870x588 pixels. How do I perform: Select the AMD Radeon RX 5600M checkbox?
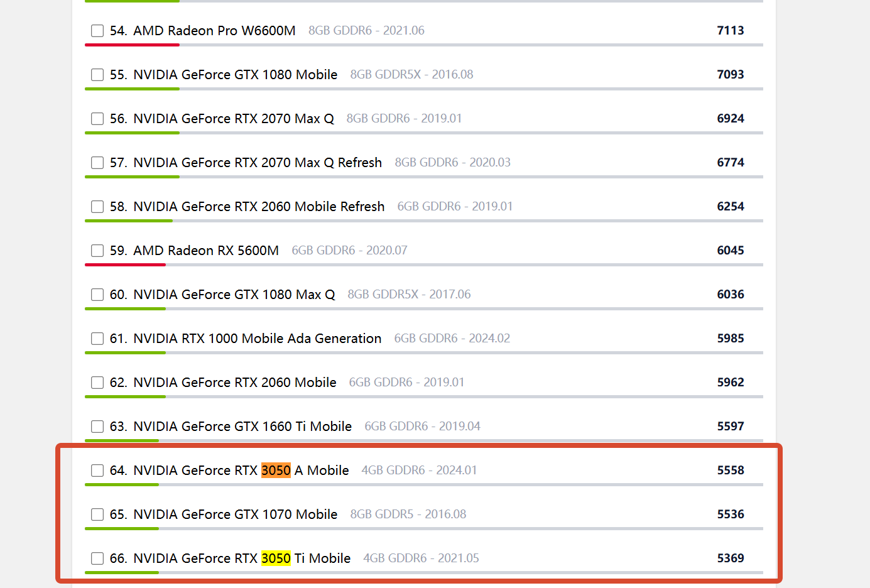click(x=97, y=251)
